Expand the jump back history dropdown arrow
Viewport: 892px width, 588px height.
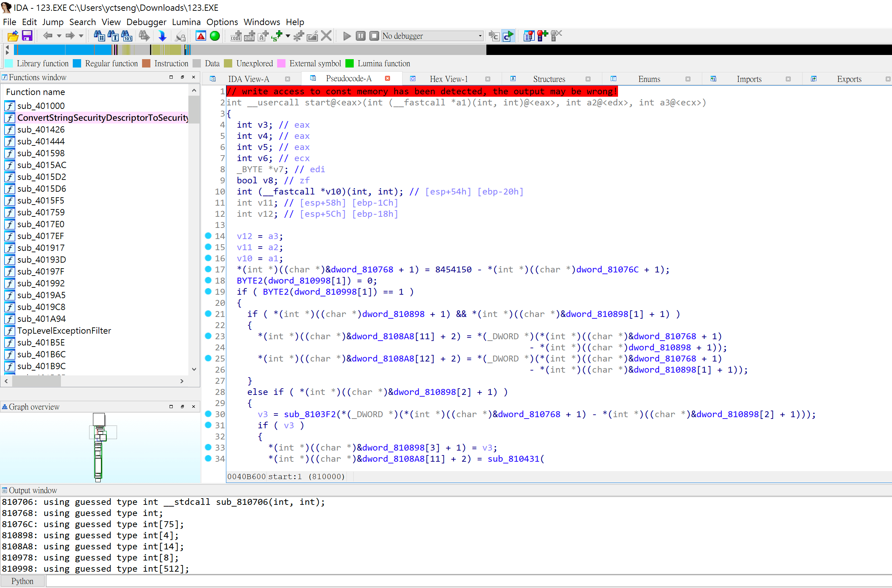point(59,36)
